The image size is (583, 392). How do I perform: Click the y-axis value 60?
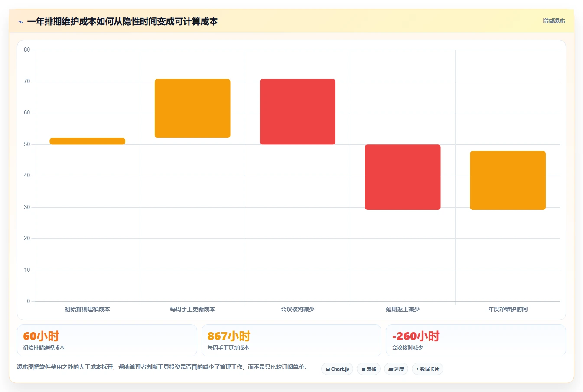pyautogui.click(x=27, y=113)
